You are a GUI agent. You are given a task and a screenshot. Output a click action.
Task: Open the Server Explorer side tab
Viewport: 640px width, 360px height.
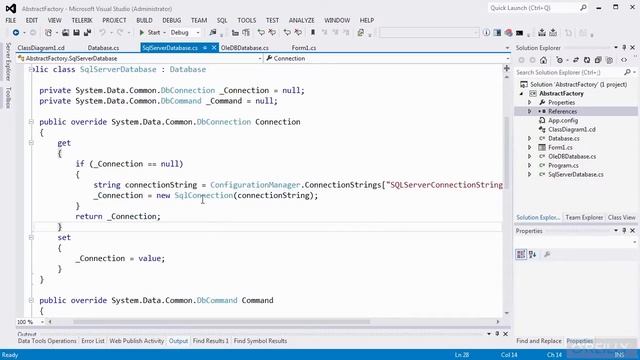coord(8,62)
